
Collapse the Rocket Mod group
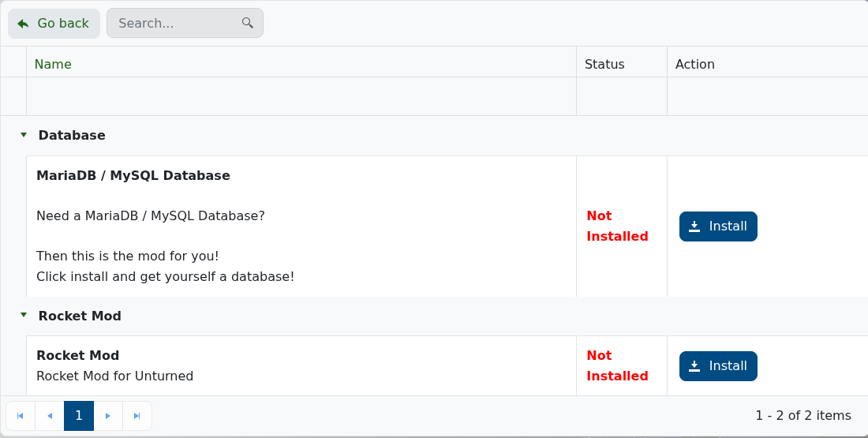point(23,315)
